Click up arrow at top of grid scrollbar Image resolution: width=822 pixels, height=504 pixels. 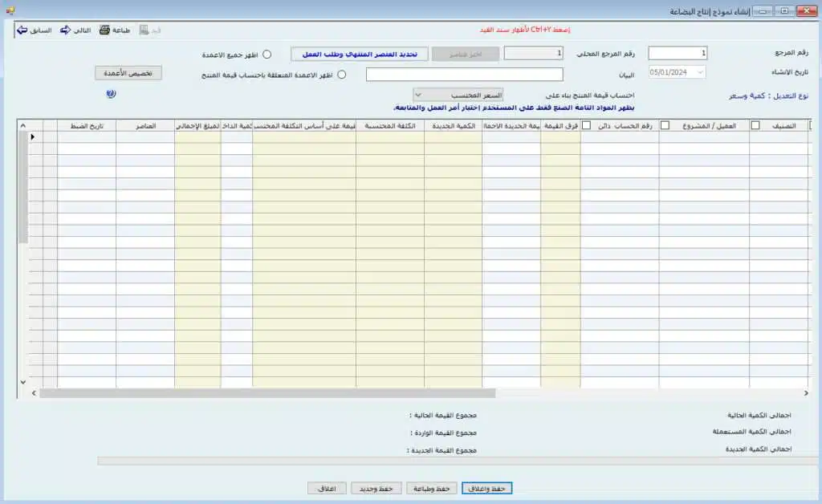[22, 125]
